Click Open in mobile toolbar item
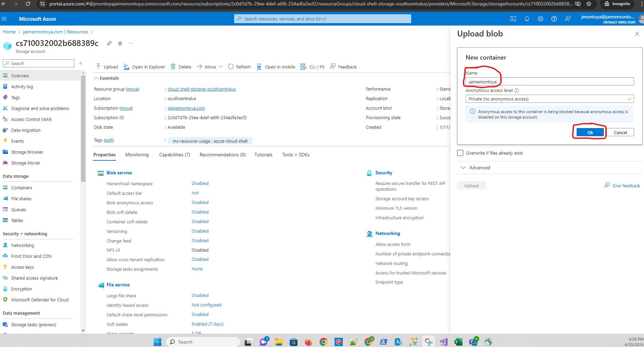 (276, 67)
